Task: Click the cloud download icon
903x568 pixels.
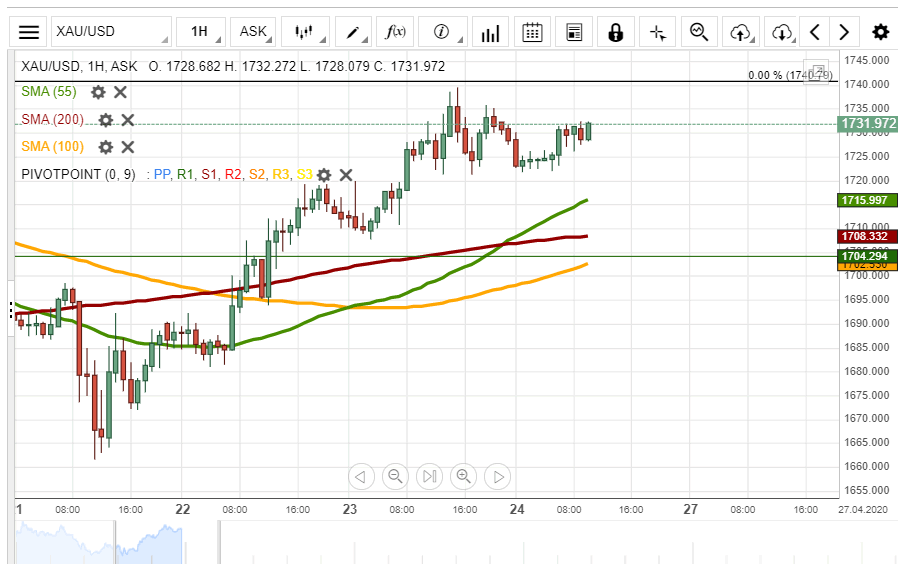Action: (782, 32)
